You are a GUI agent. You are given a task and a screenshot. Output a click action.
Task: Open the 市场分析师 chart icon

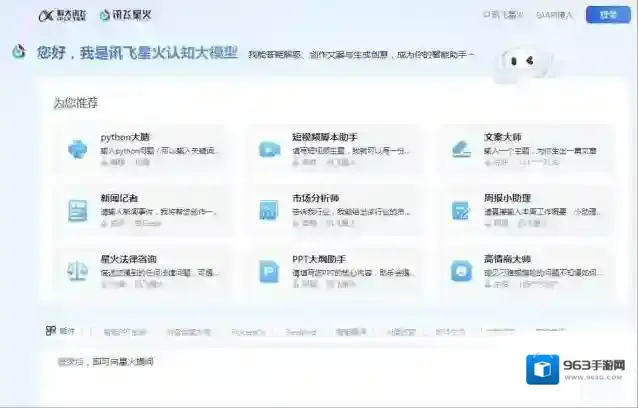(x=269, y=210)
